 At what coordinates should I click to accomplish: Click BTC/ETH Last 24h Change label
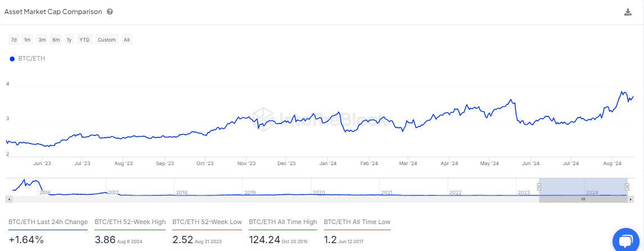tap(48, 222)
